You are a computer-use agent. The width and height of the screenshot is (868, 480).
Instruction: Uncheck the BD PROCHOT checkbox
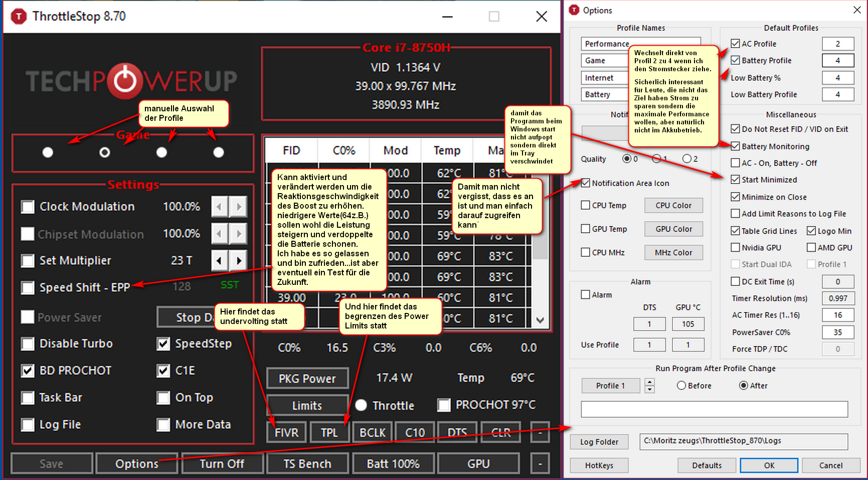28,371
